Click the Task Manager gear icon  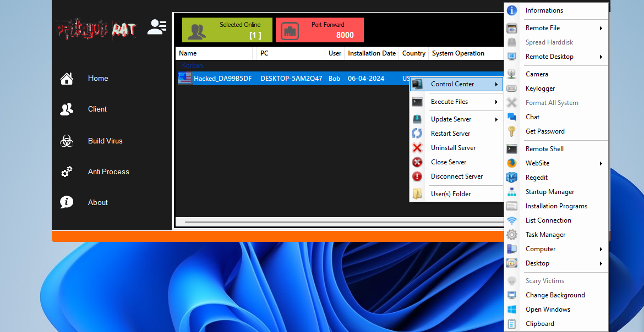(512, 235)
